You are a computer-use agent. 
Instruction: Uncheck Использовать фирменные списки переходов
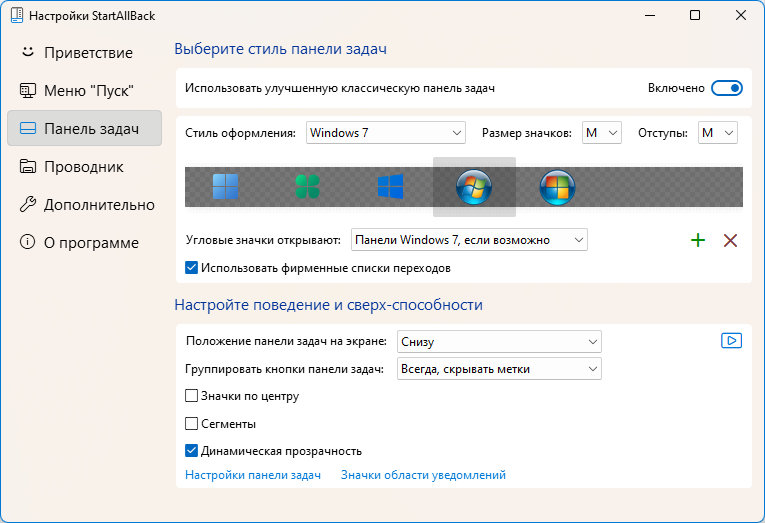tap(191, 268)
